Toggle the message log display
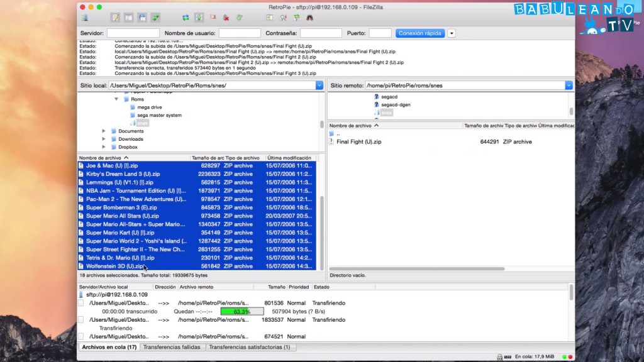644x362 pixels. 116,18
